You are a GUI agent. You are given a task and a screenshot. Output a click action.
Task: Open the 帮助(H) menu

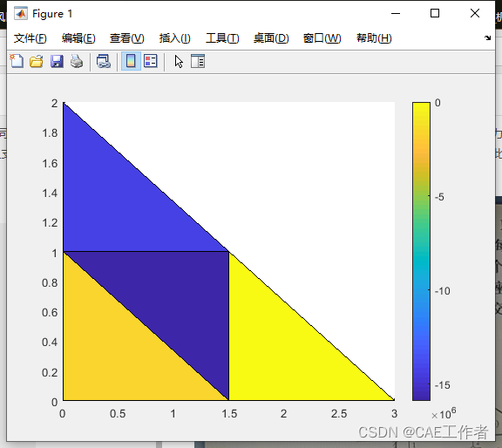(x=374, y=38)
